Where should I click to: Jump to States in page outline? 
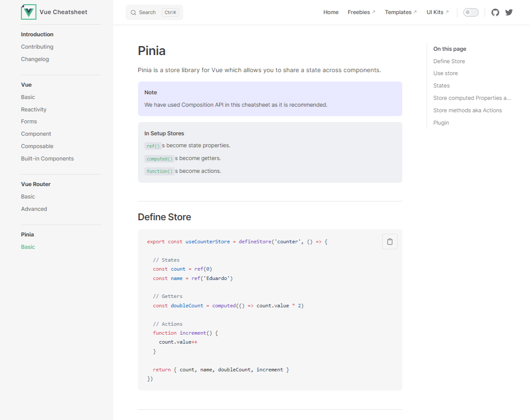441,86
